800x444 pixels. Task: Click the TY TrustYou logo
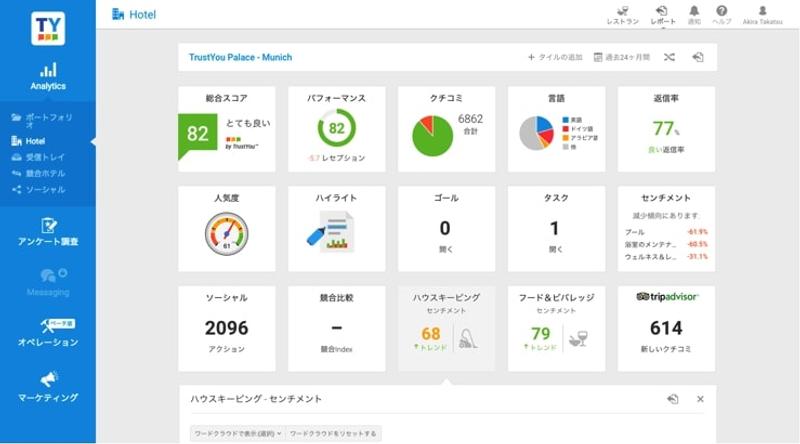[x=47, y=26]
